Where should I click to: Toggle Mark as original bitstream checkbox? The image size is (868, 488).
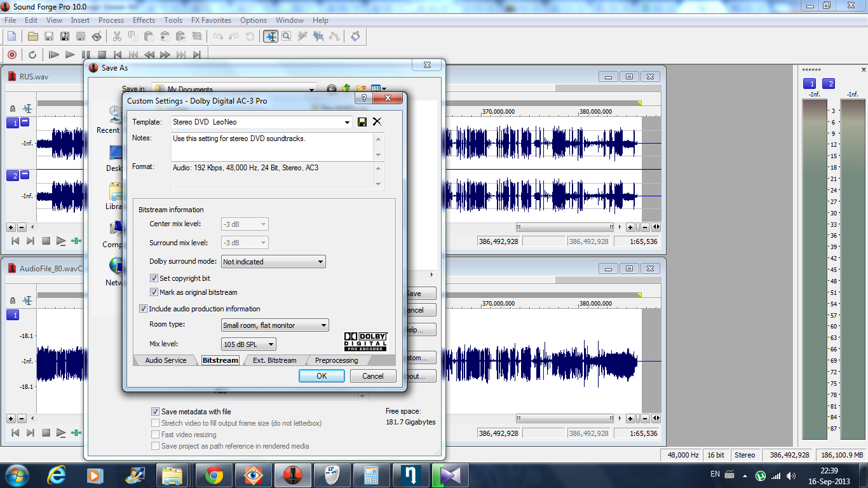154,292
